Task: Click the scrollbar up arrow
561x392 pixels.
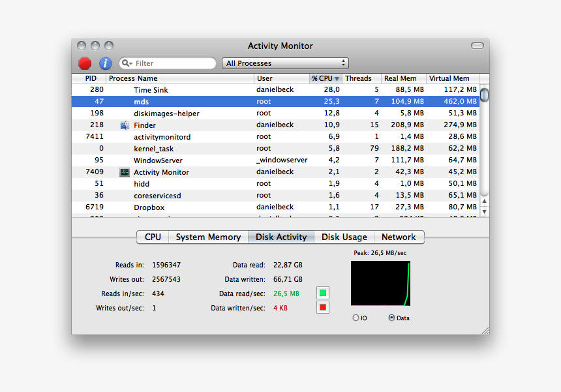Action: (484, 202)
